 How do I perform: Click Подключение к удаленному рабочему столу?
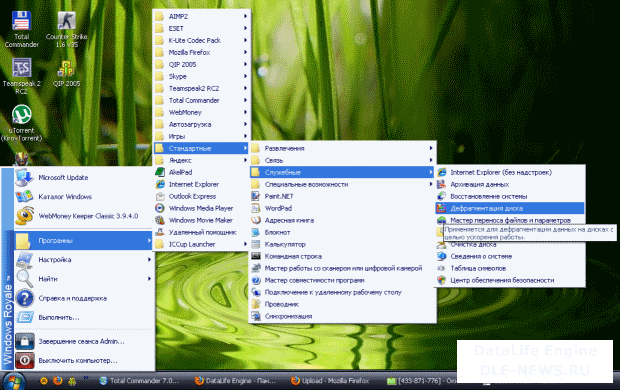342,292
